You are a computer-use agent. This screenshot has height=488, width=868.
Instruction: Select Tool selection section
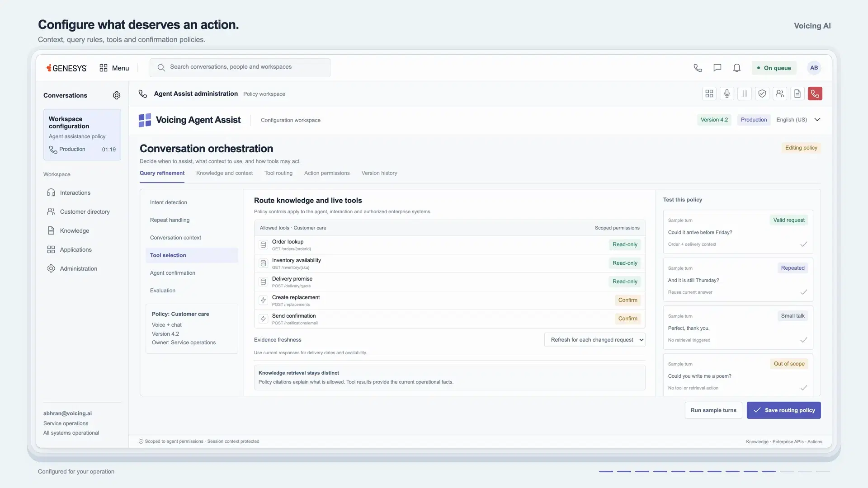192,255
